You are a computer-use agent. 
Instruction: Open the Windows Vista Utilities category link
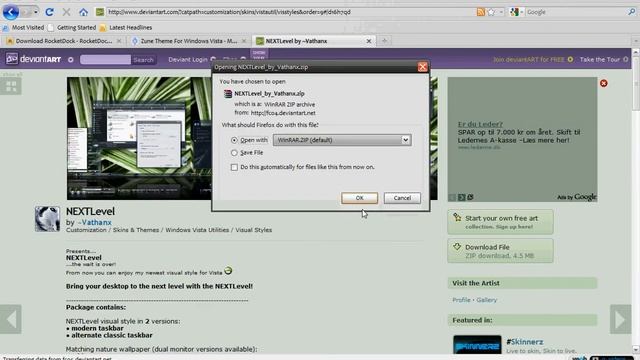(x=197, y=230)
